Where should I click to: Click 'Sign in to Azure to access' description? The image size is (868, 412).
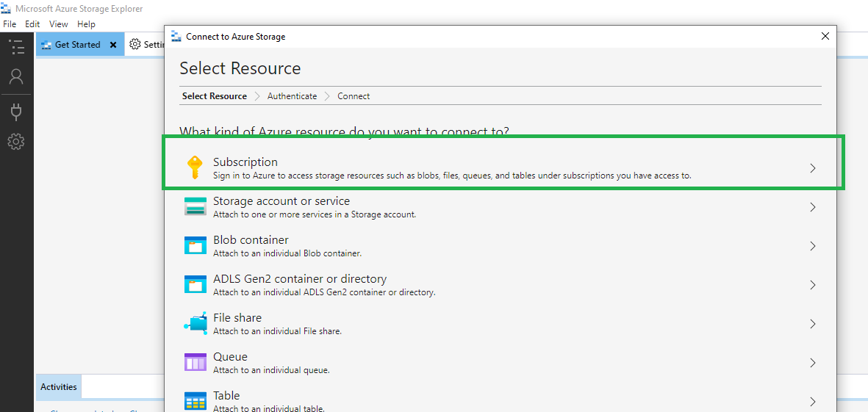coord(452,176)
